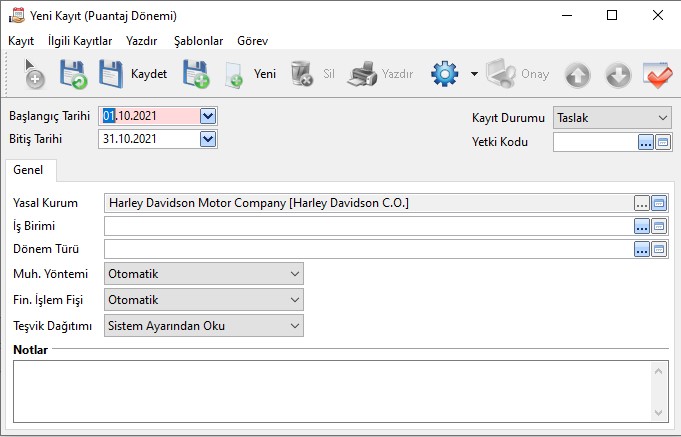Select the Genel tab
Screen dimensions: 681x437
point(27,170)
